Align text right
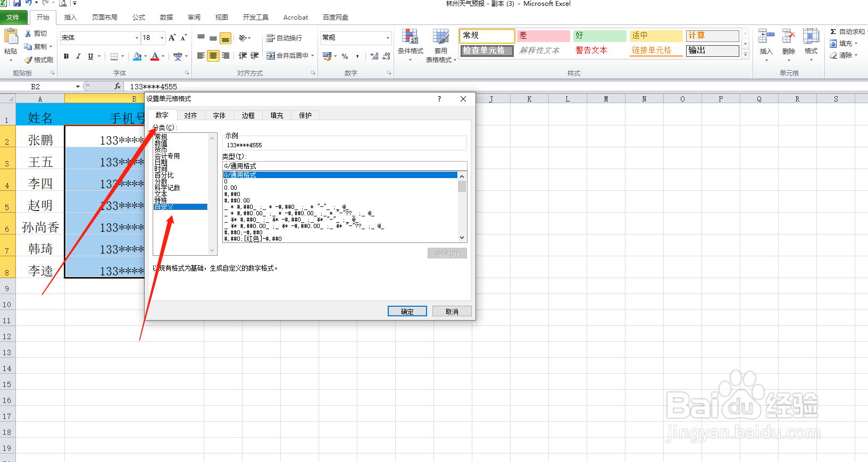The image size is (868, 462). [x=226, y=55]
